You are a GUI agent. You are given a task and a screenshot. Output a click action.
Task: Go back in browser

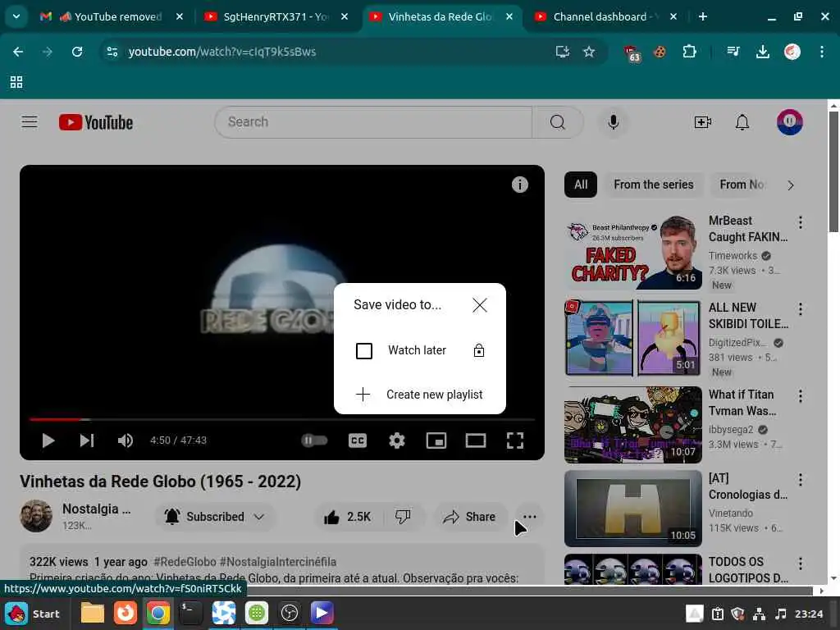click(x=18, y=52)
